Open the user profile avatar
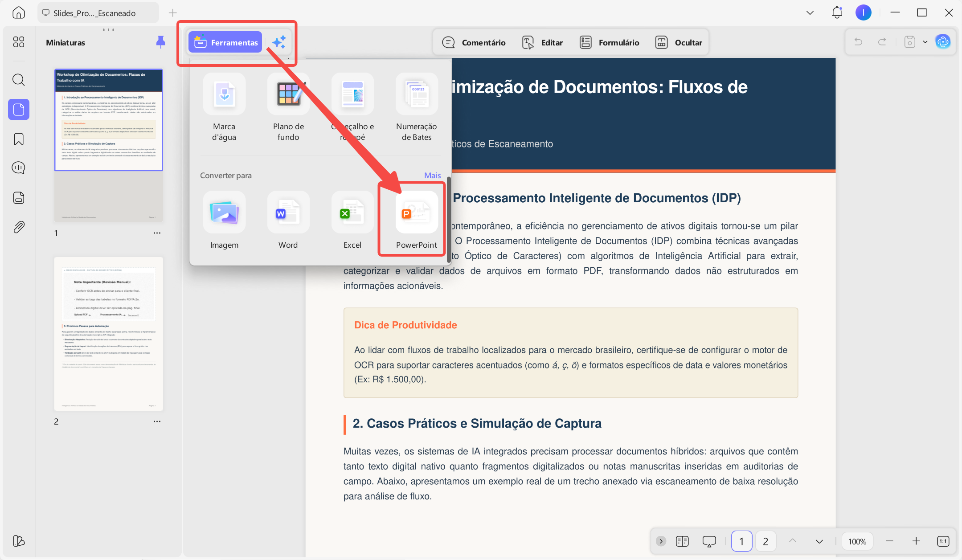The image size is (962, 560). pos(863,12)
